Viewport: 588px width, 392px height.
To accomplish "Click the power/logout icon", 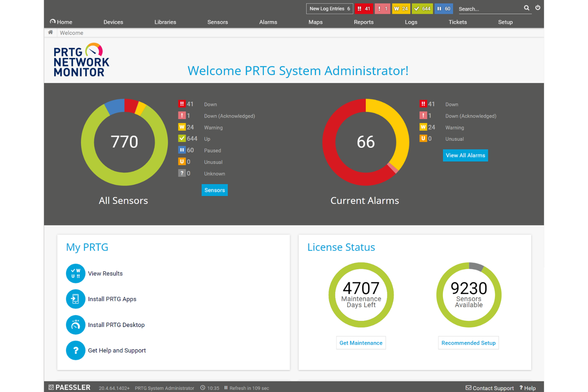I will (x=538, y=8).
